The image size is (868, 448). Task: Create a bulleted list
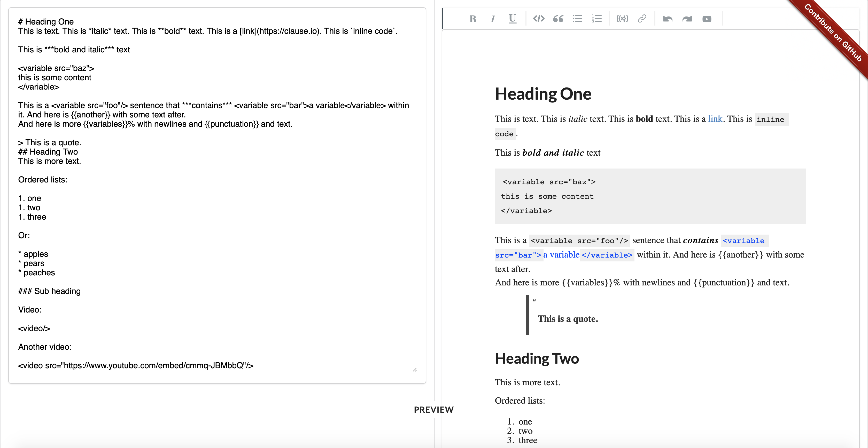577,19
